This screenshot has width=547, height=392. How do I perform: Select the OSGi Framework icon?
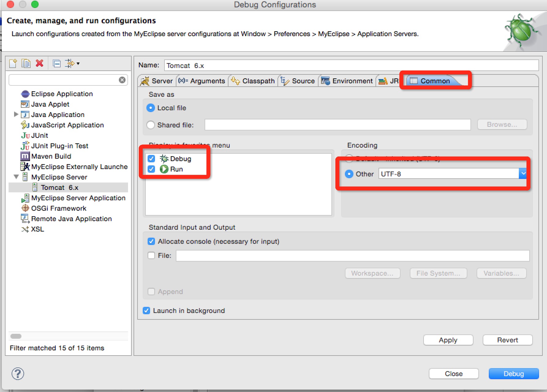25,208
